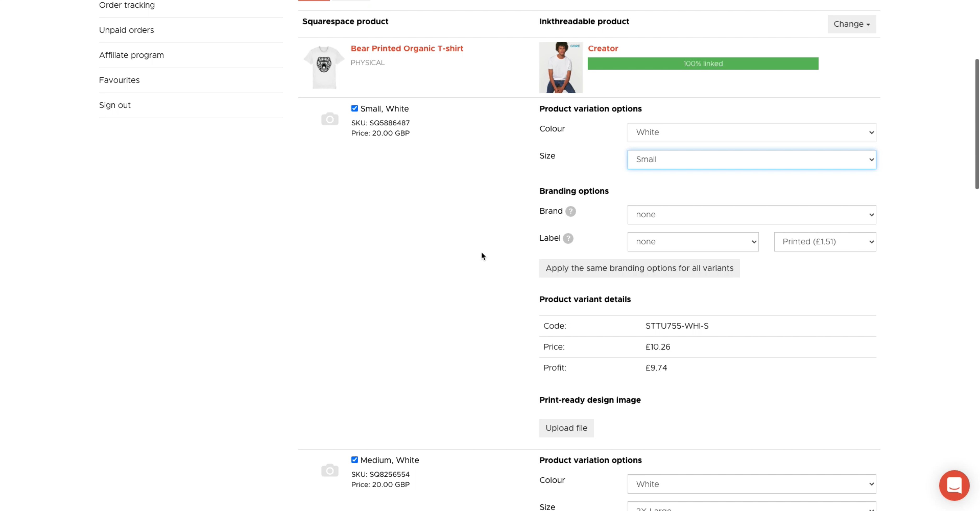This screenshot has width=980, height=511.
Task: Uncheck the Medium, White variant checkbox
Action: tap(355, 460)
